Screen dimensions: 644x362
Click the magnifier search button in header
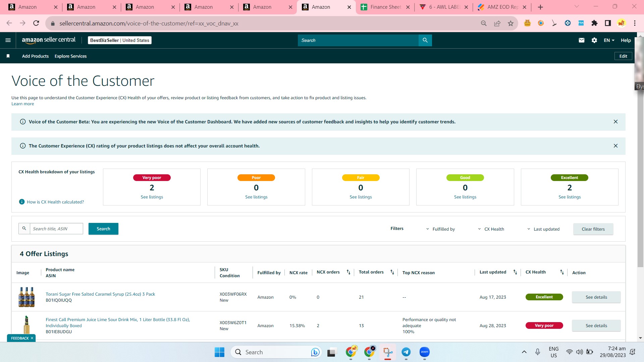[x=425, y=40]
